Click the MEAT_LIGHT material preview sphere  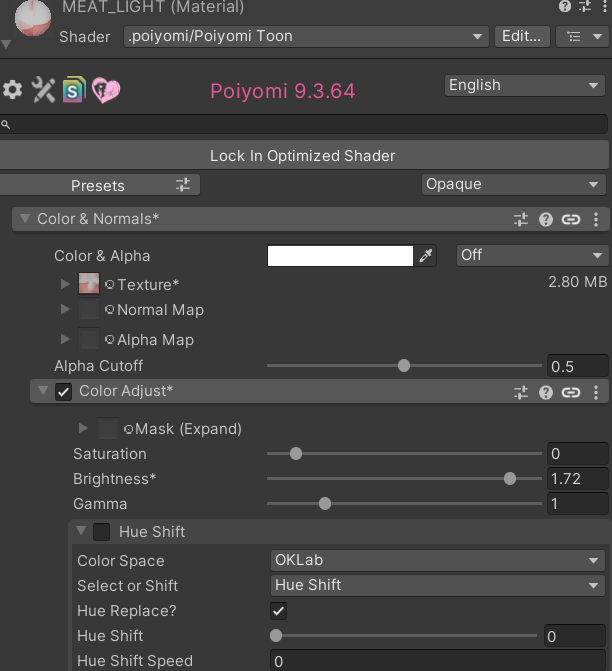click(33, 18)
